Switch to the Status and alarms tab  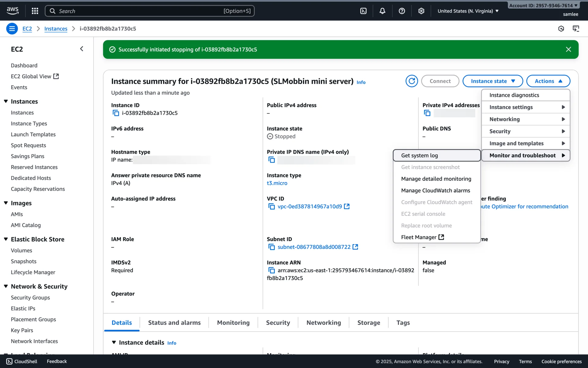[174, 323]
